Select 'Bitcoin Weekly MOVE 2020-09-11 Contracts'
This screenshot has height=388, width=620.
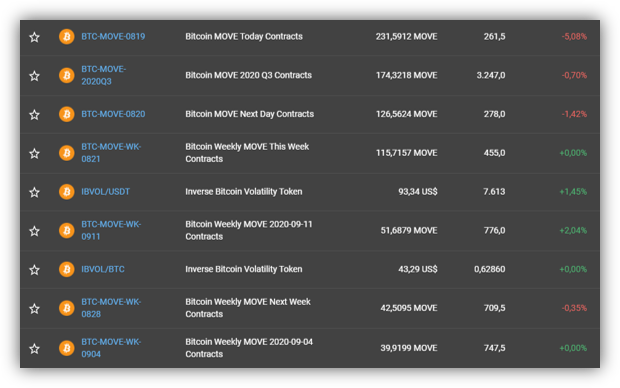coord(249,230)
